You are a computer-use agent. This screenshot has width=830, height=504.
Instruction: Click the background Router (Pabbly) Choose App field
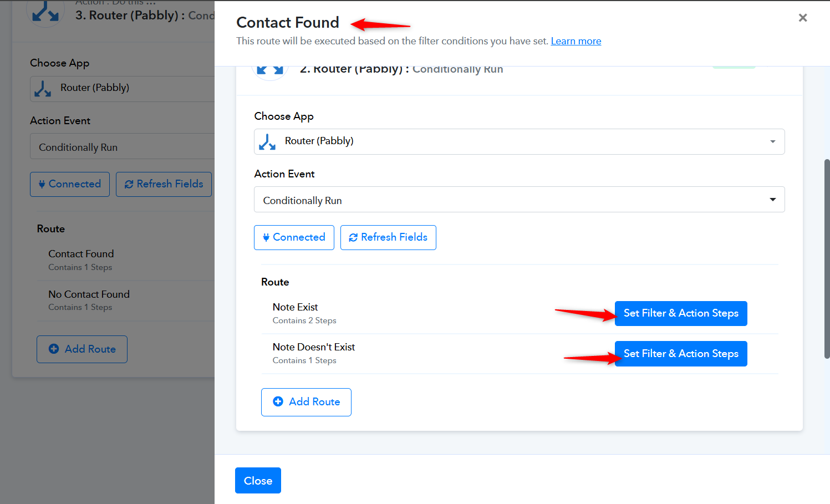pyautogui.click(x=122, y=89)
